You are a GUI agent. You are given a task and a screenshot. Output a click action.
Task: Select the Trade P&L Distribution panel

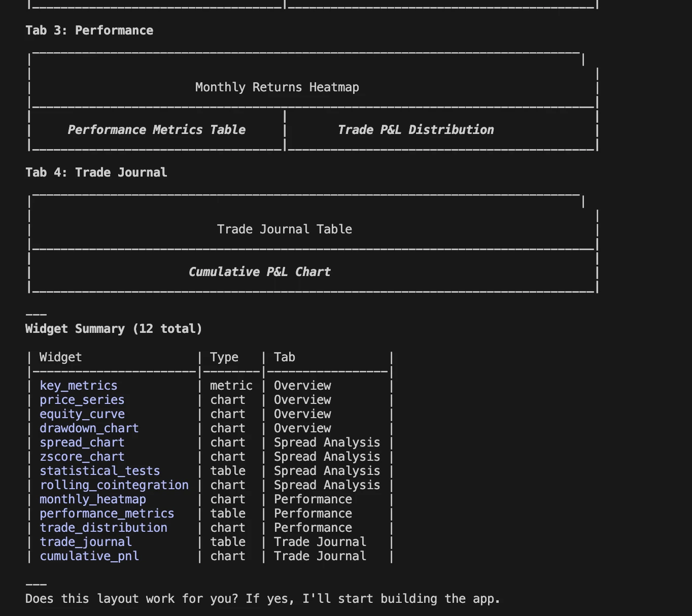(x=416, y=130)
